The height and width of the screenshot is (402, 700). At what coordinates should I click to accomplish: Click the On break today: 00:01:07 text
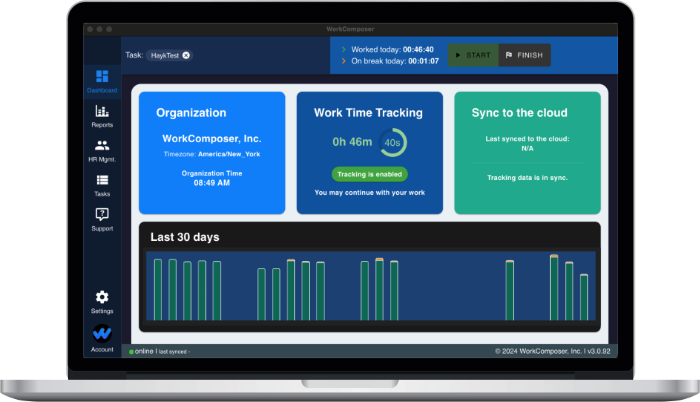[x=395, y=61]
